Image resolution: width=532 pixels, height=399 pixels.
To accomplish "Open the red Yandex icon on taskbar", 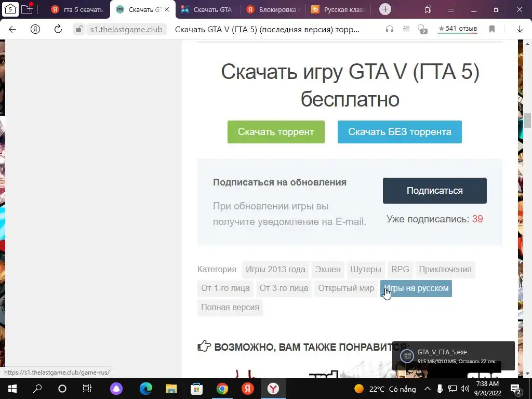I will click(248, 389).
